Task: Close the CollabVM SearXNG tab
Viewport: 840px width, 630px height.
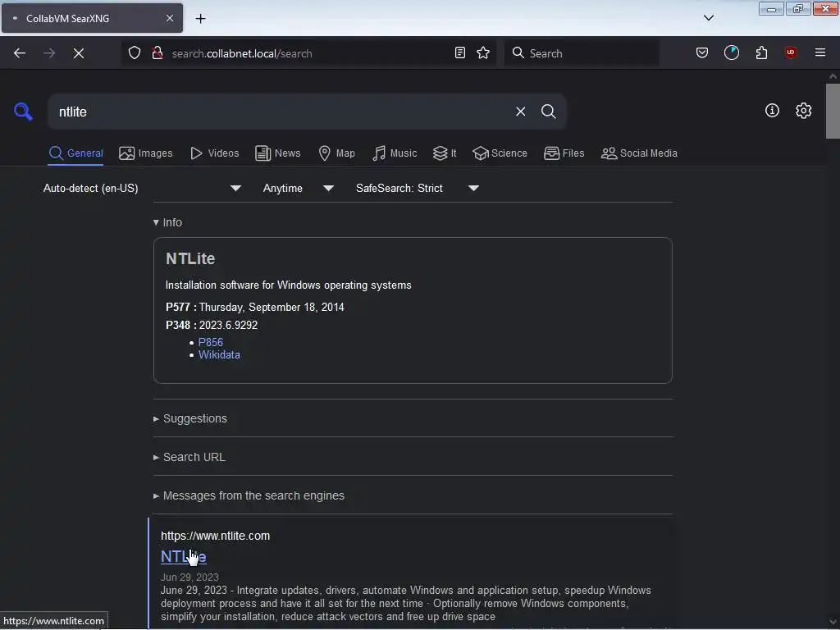Action: point(169,18)
